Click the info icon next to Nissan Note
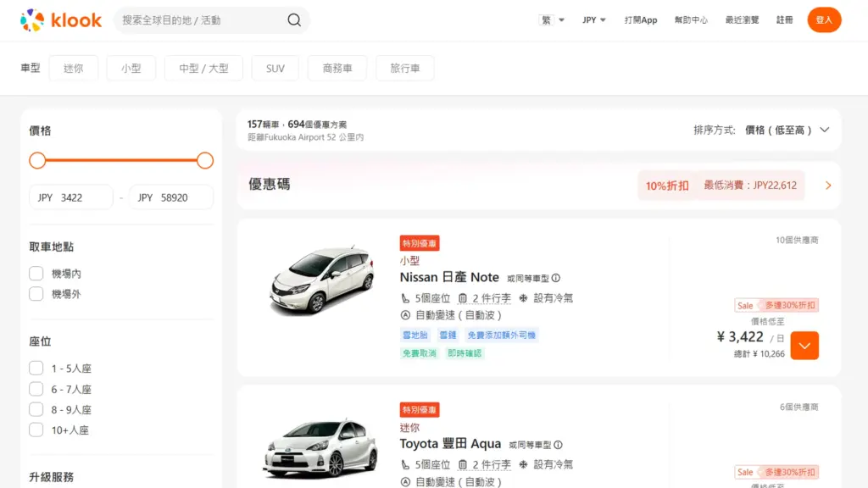 pos(556,278)
